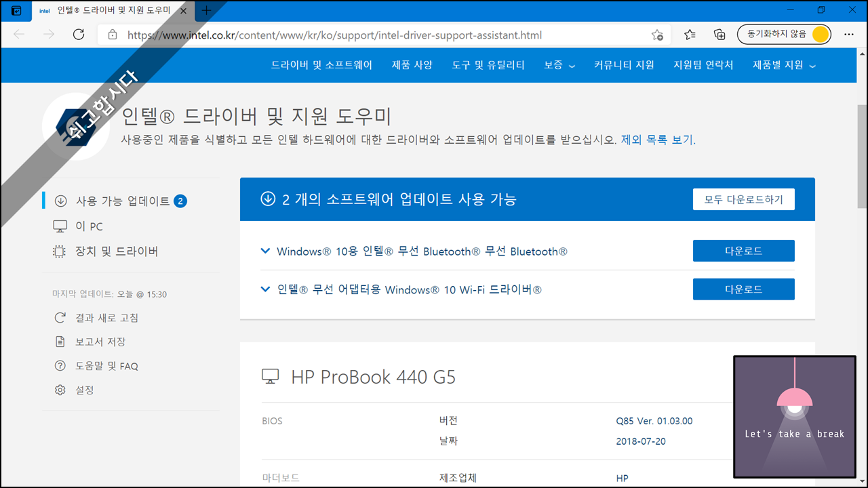Click the update count badge showing 2
868x488 pixels.
[180, 201]
